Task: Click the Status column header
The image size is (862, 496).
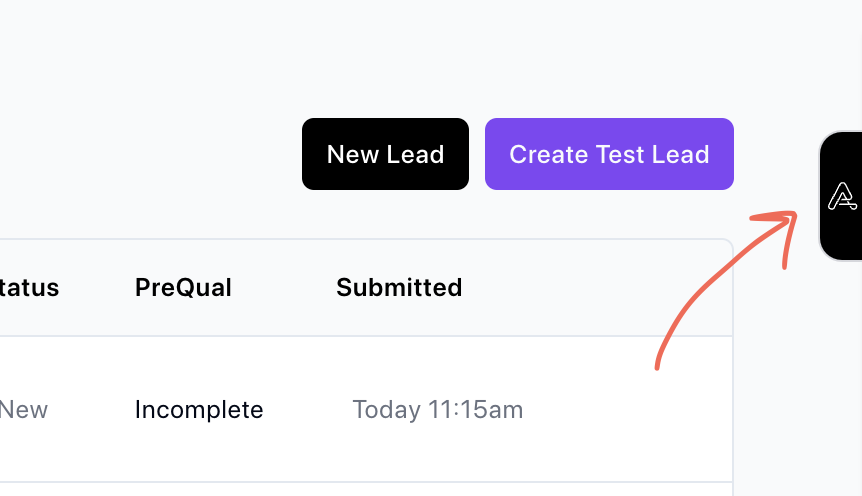Action: (28, 288)
